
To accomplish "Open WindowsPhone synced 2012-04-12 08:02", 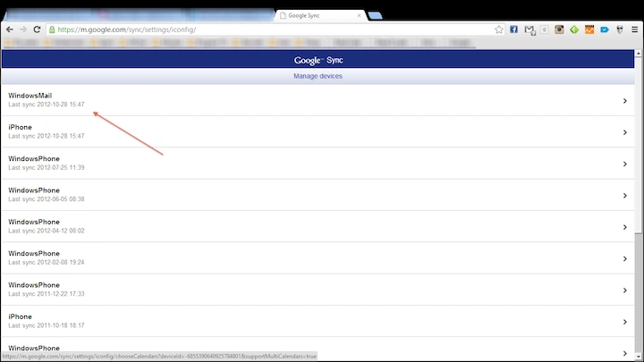I will click(x=318, y=226).
